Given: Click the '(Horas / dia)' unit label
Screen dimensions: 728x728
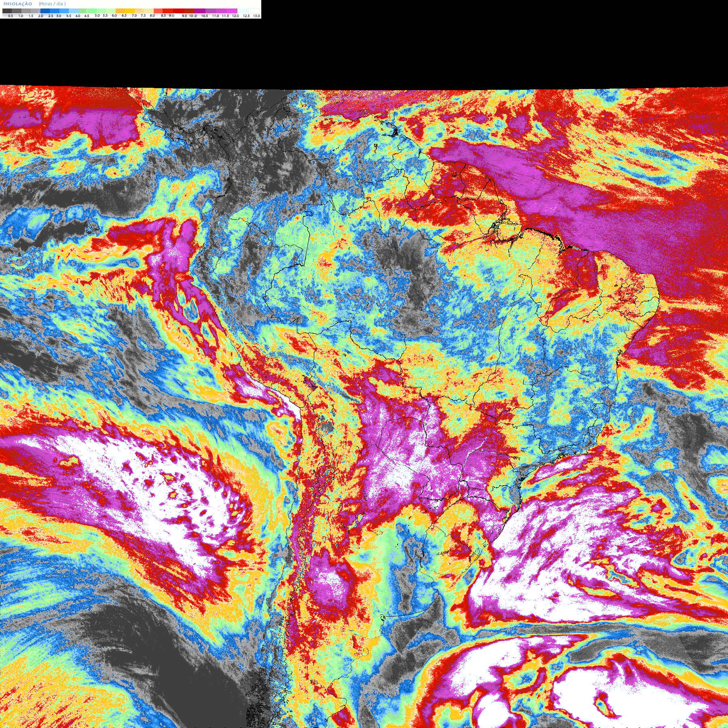Looking at the screenshot, I should point(52,4).
